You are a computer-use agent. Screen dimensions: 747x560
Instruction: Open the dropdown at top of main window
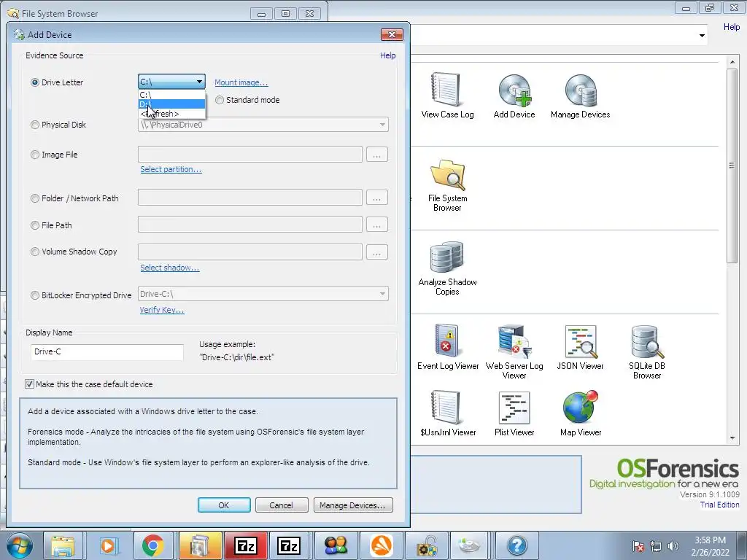click(x=702, y=36)
